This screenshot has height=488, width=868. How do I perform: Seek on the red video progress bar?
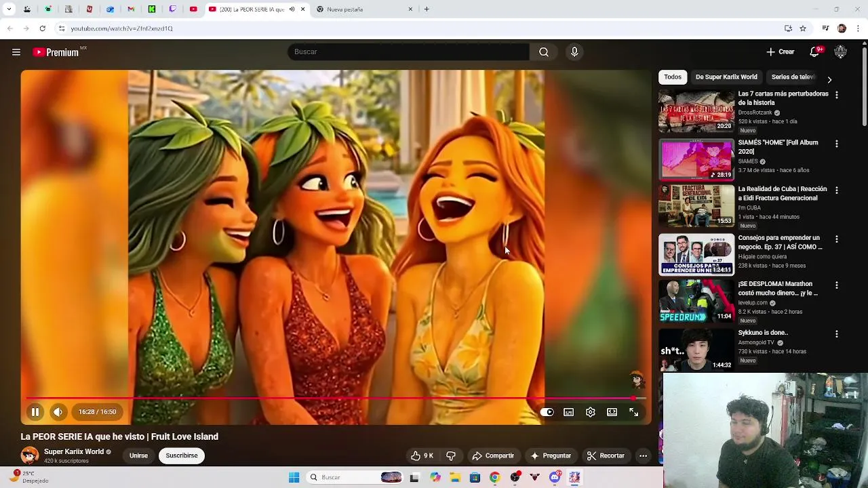pos(336,399)
